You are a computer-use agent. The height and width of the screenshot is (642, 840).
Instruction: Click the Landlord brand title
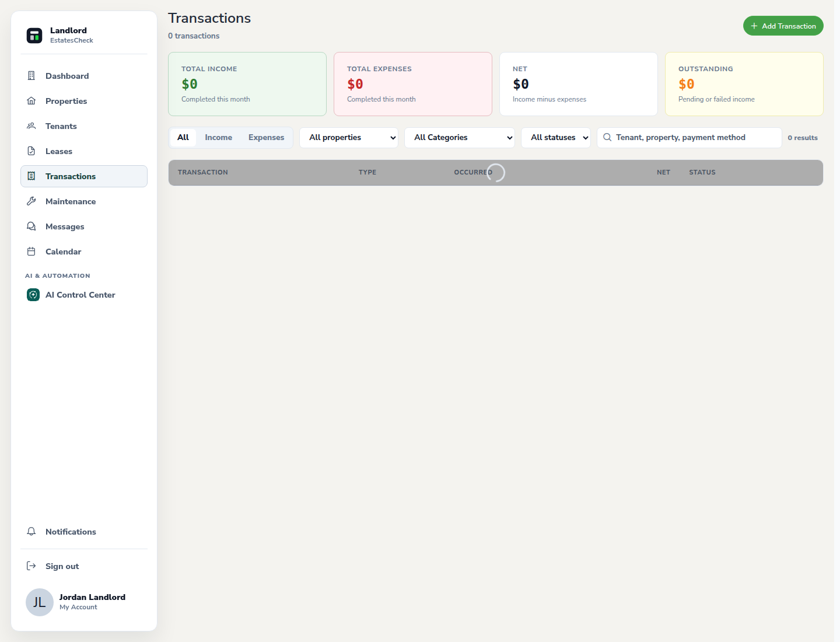pos(68,30)
